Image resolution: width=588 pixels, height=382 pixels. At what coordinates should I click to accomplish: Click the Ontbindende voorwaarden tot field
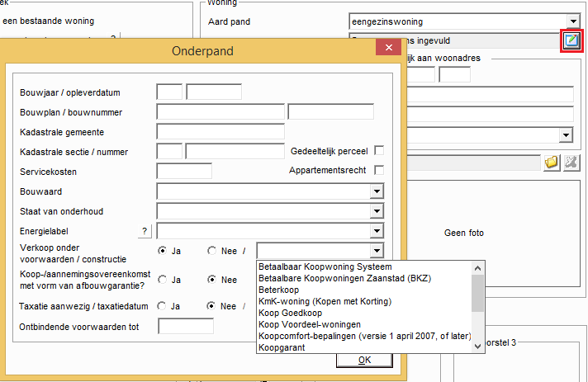pyautogui.click(x=186, y=326)
